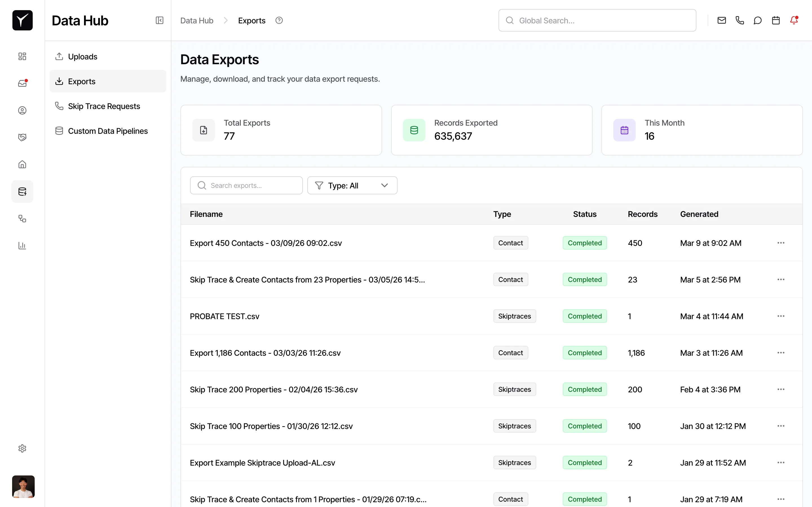This screenshot has width=812, height=507.
Task: Open the email envelope icon in the top bar
Action: [x=721, y=20]
